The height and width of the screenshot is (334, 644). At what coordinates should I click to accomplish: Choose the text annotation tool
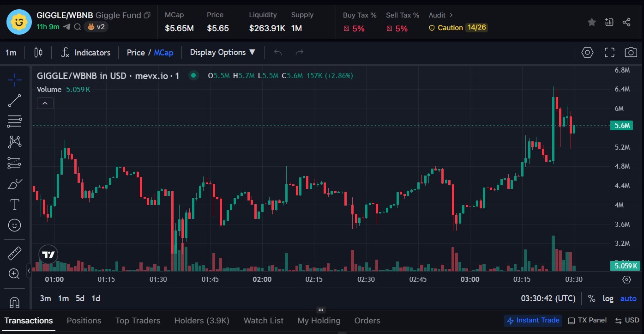[x=14, y=204]
